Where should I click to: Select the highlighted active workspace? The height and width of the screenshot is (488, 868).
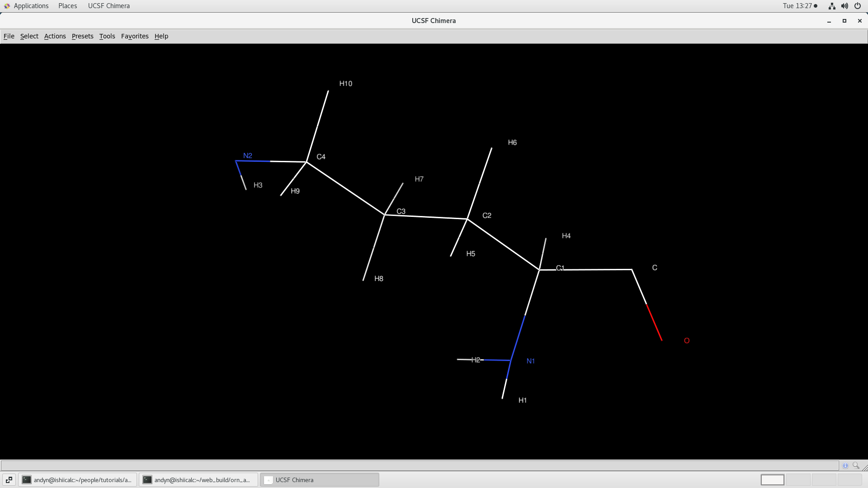(773, 480)
